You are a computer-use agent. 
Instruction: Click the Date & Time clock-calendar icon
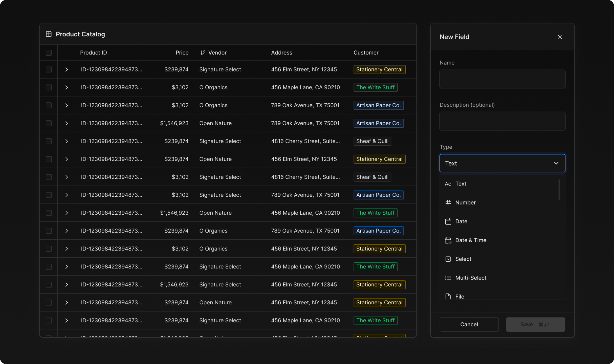pyautogui.click(x=448, y=240)
